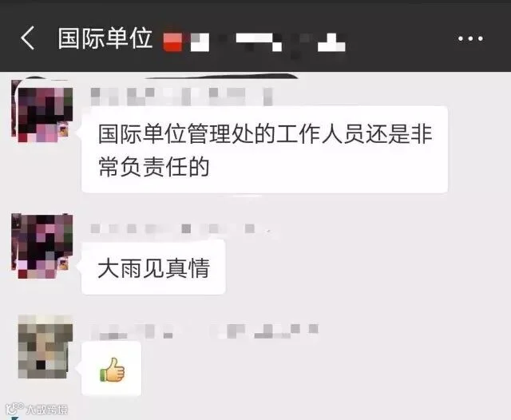Tap the red pixelated block in the title
Screen dimensions: 511x420
[x=172, y=42]
